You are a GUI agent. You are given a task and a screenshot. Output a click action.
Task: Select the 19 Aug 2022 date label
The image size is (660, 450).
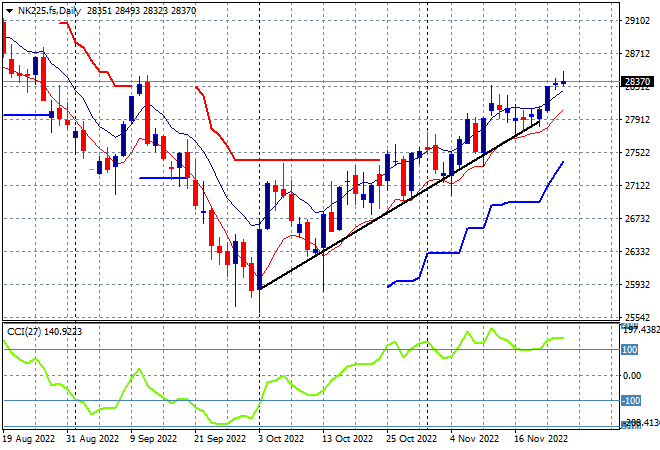click(29, 439)
